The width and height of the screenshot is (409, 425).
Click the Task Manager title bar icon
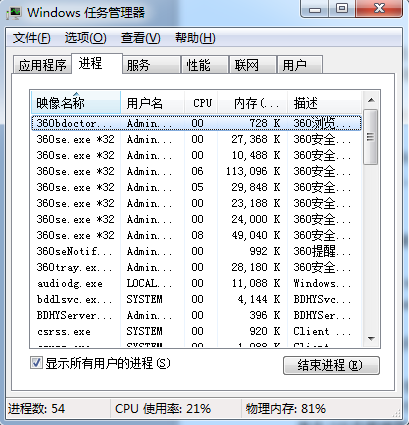(x=14, y=13)
